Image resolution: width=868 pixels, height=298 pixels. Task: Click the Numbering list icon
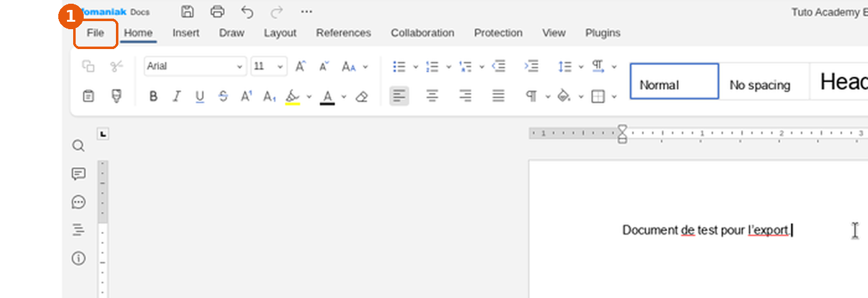[432, 66]
